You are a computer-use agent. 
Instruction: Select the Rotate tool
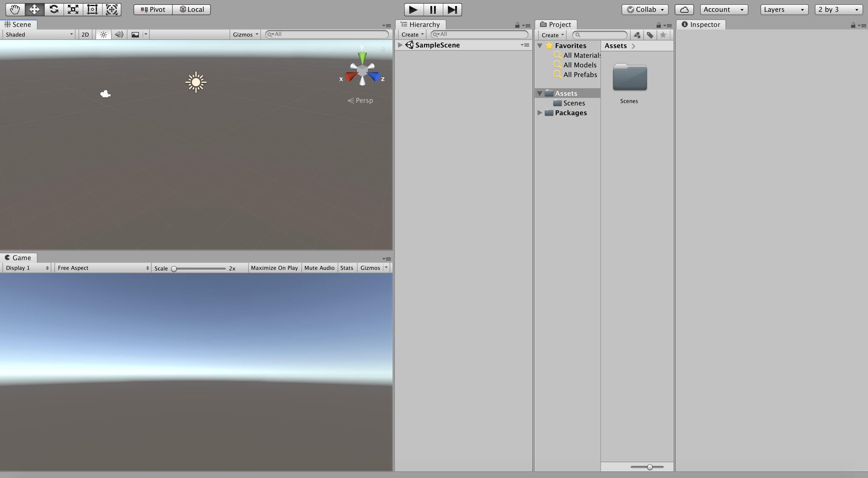pos(54,9)
